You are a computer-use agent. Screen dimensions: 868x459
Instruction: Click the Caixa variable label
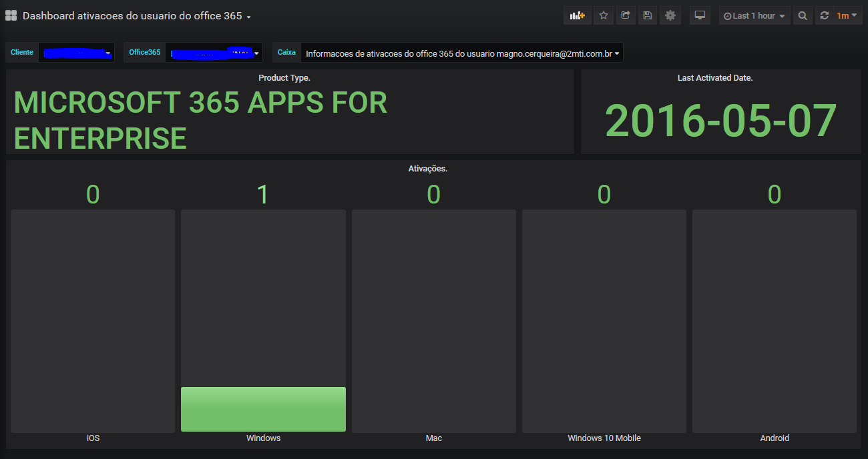point(286,52)
